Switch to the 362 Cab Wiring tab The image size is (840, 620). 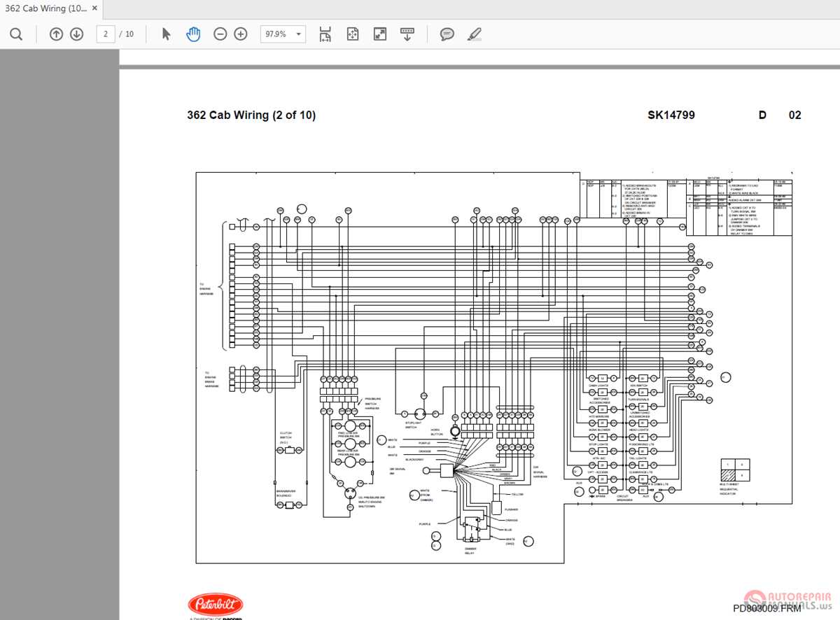coord(45,8)
